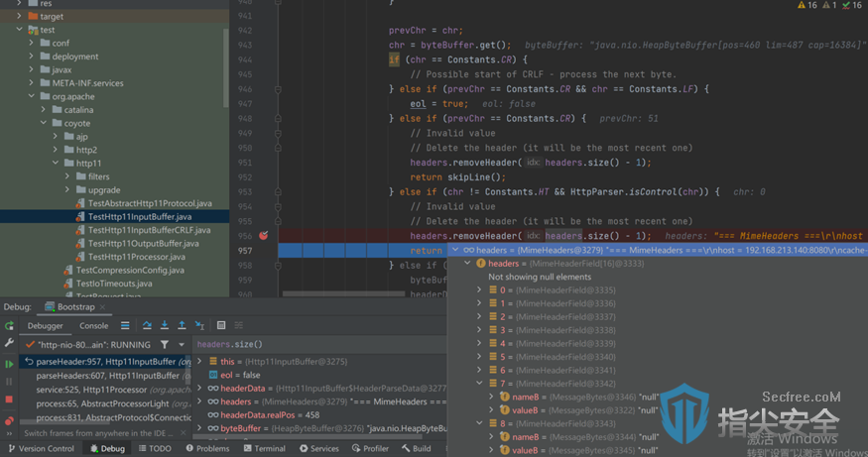Expand nameB under element 8
The image size is (868, 457).
coord(491,437)
